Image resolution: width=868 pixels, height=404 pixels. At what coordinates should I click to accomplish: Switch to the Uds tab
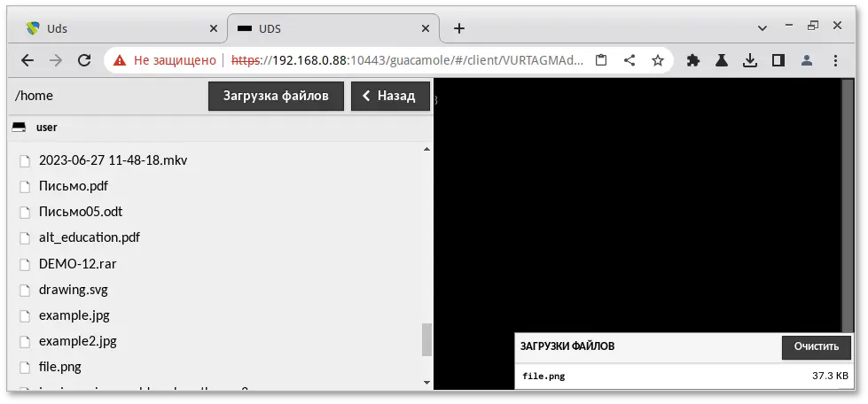point(119,28)
